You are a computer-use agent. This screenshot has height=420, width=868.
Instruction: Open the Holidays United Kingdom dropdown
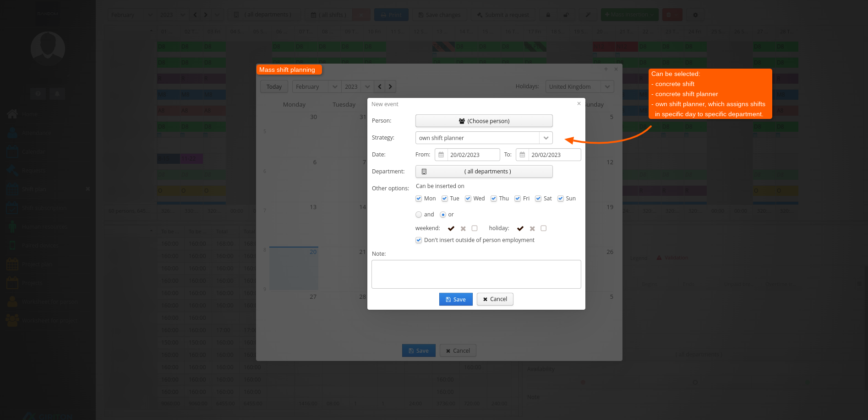pyautogui.click(x=607, y=86)
